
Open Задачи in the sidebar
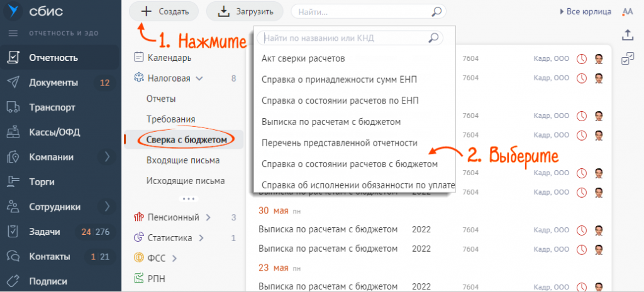point(45,231)
